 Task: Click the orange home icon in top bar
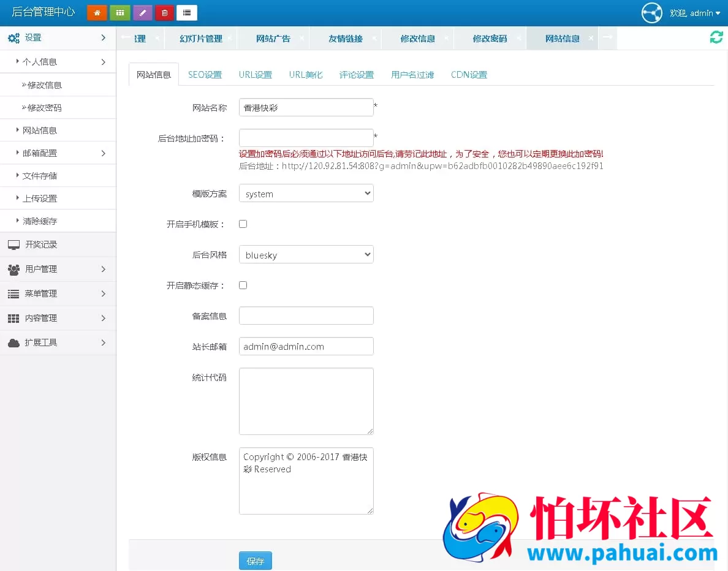point(97,12)
